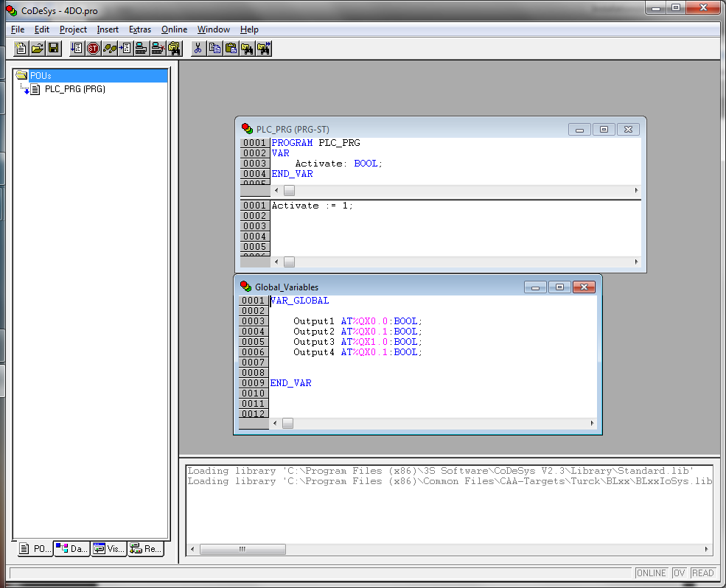
Task: Select PLC_PRG (PRG) in the POU tree
Action: (x=75, y=89)
